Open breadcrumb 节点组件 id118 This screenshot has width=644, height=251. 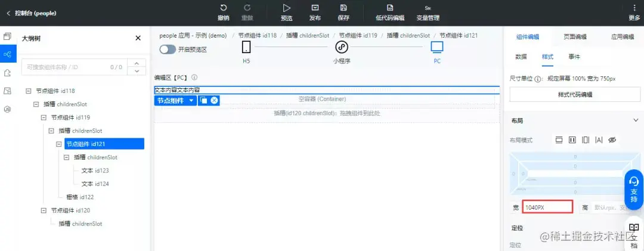click(258, 36)
